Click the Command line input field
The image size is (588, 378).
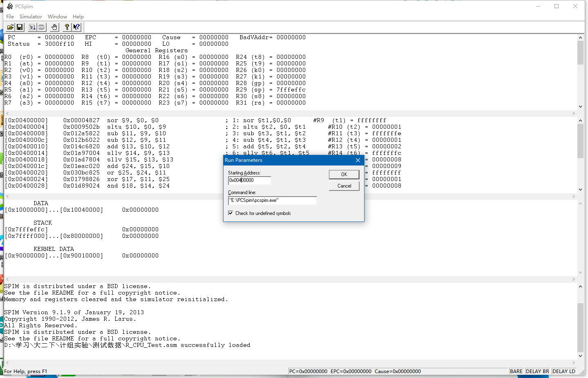point(273,200)
